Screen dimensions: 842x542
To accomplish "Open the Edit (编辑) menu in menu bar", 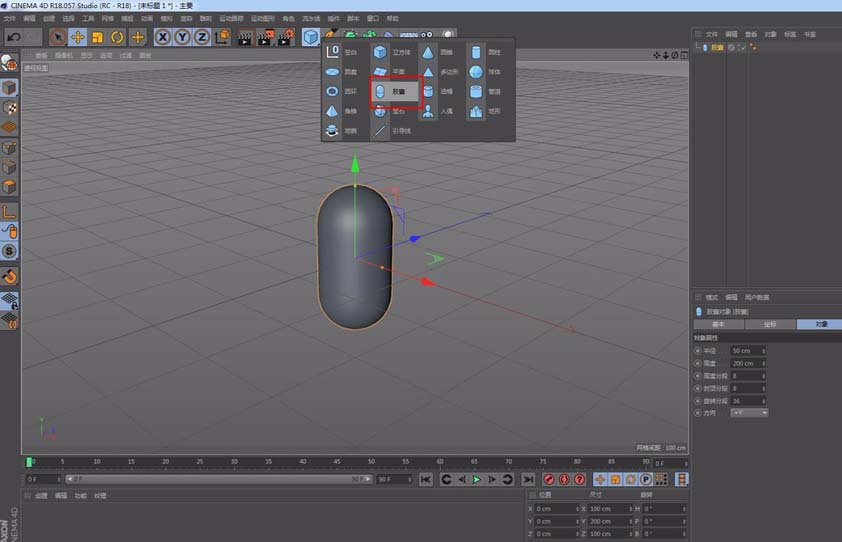I will click(29, 18).
